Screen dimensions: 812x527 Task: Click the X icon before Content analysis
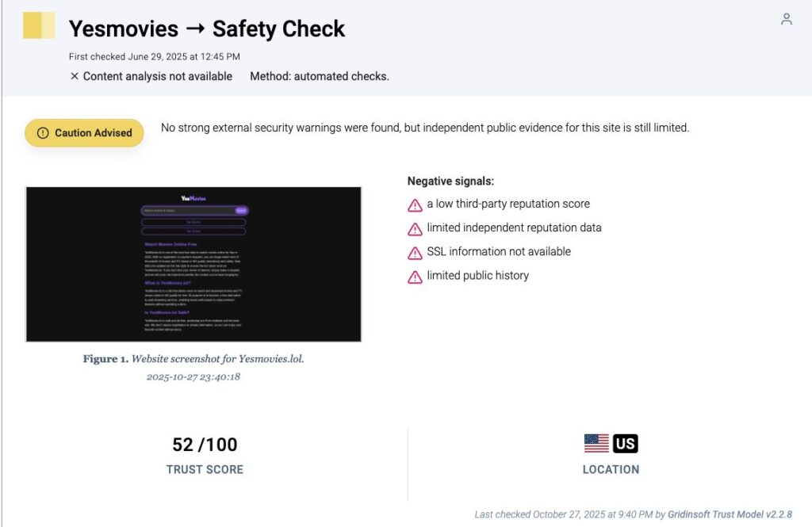point(75,76)
